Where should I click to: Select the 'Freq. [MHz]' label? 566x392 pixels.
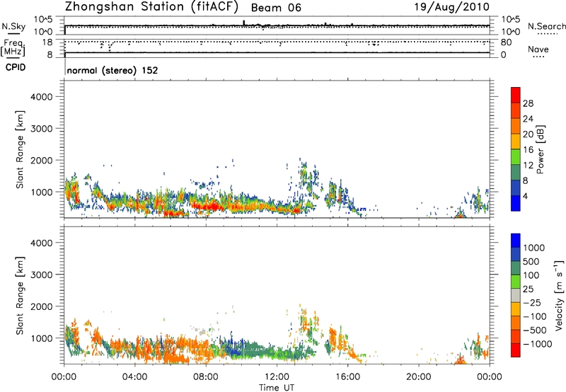[13, 47]
